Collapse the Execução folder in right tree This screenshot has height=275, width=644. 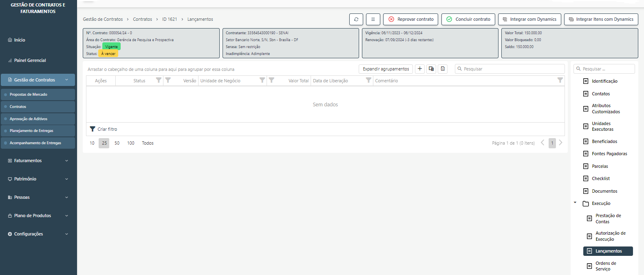tap(575, 203)
